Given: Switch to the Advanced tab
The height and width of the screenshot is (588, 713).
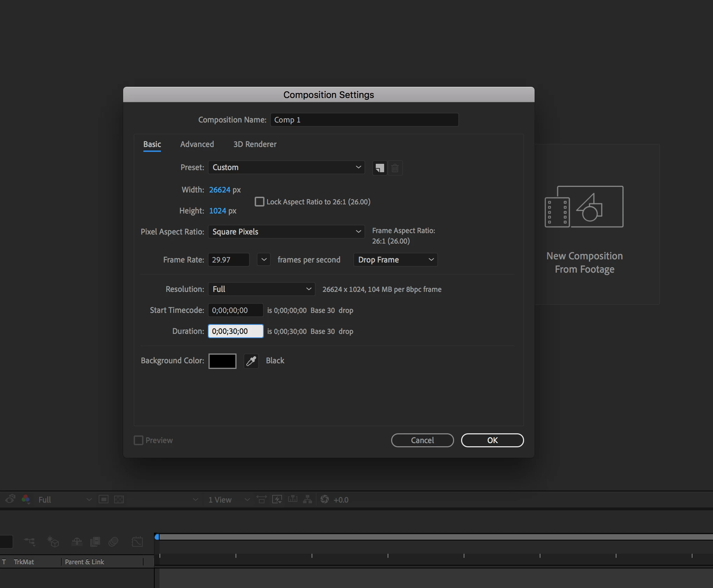Looking at the screenshot, I should coord(197,144).
